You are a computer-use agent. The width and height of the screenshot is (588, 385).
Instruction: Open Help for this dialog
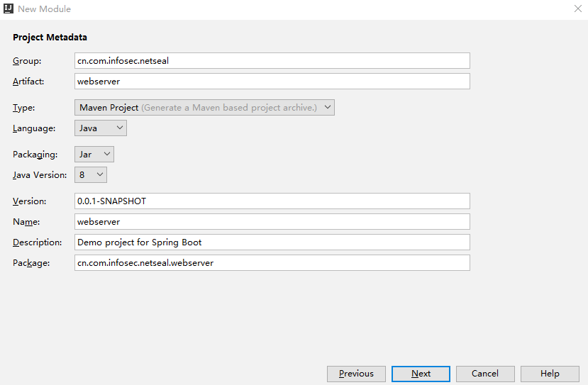[x=550, y=374]
